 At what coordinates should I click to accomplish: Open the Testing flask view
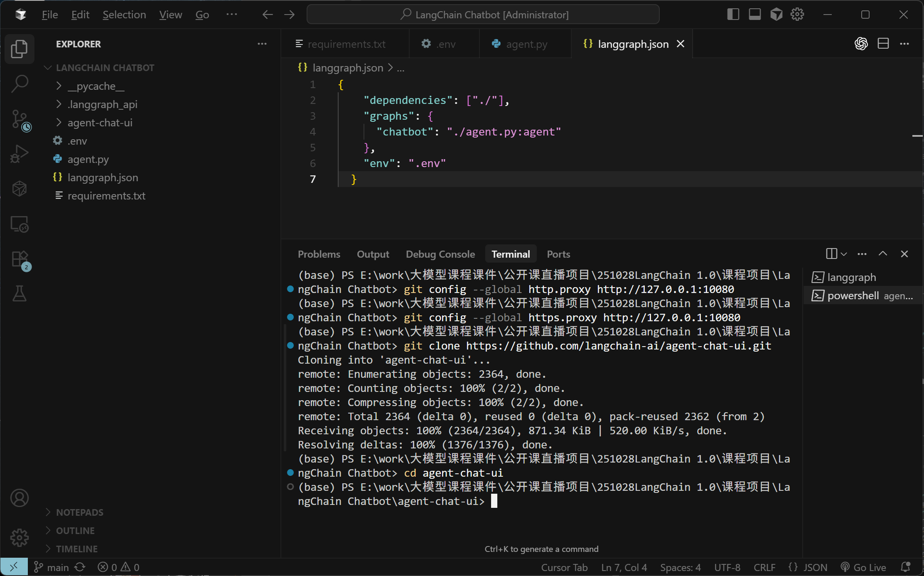click(x=19, y=293)
